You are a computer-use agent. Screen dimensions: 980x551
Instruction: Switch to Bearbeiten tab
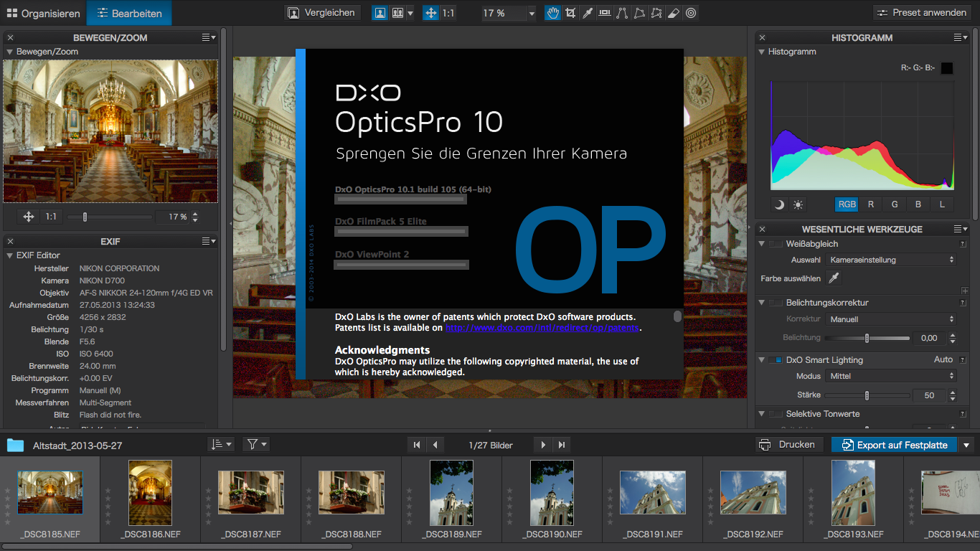pyautogui.click(x=129, y=13)
